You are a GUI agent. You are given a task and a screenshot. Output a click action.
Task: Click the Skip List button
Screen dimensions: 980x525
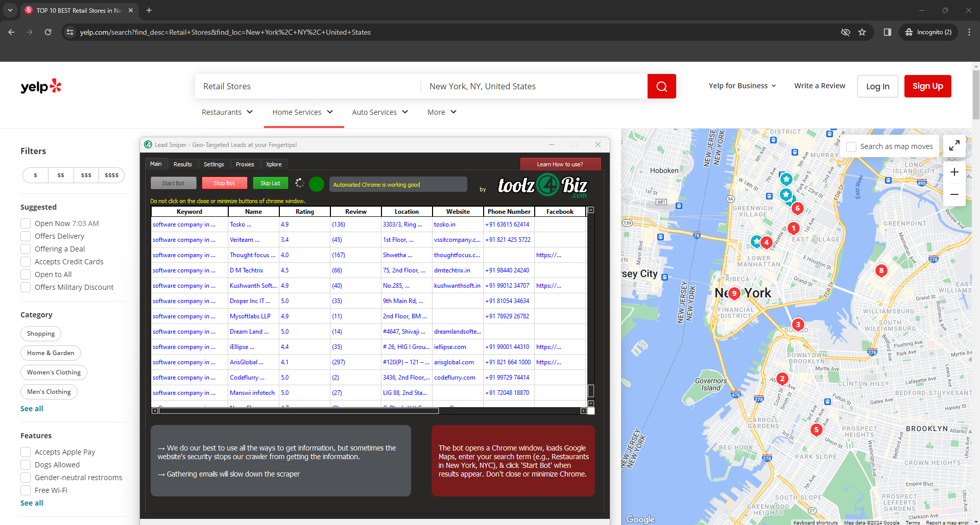[x=270, y=183]
